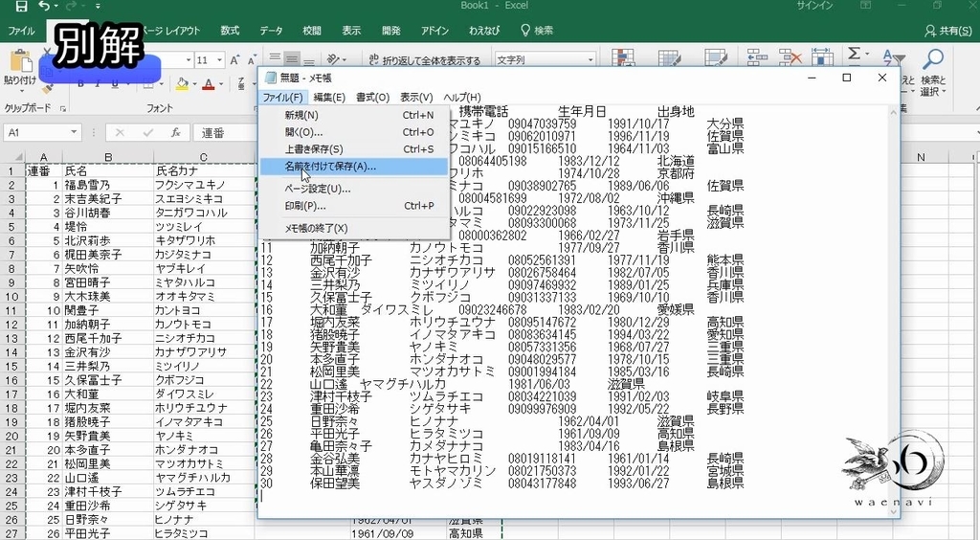Click the Sort and Filter icon

pyautogui.click(x=894, y=58)
